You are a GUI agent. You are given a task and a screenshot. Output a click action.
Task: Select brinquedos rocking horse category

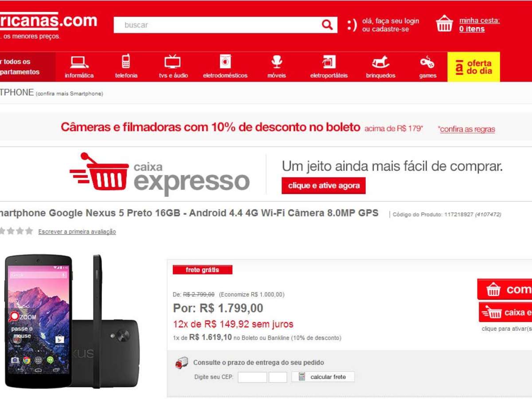click(x=380, y=67)
